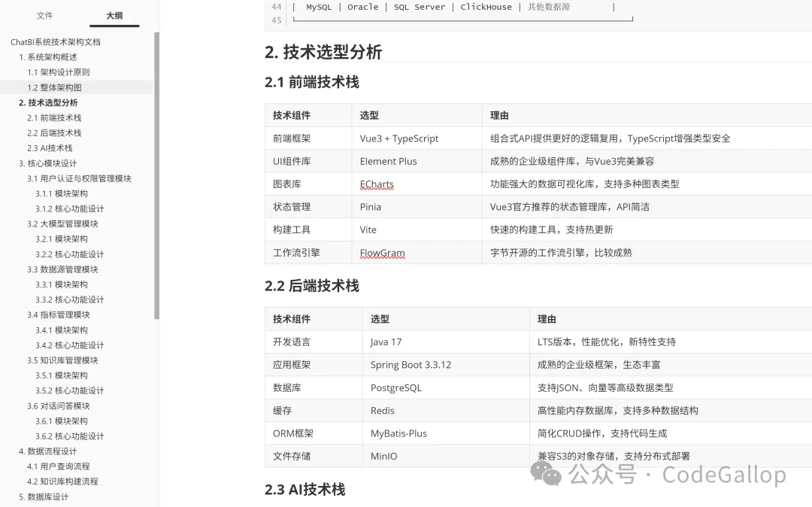812x507 pixels.
Task: Open 3.6 对话问答模块 in outline
Action: coord(59,406)
